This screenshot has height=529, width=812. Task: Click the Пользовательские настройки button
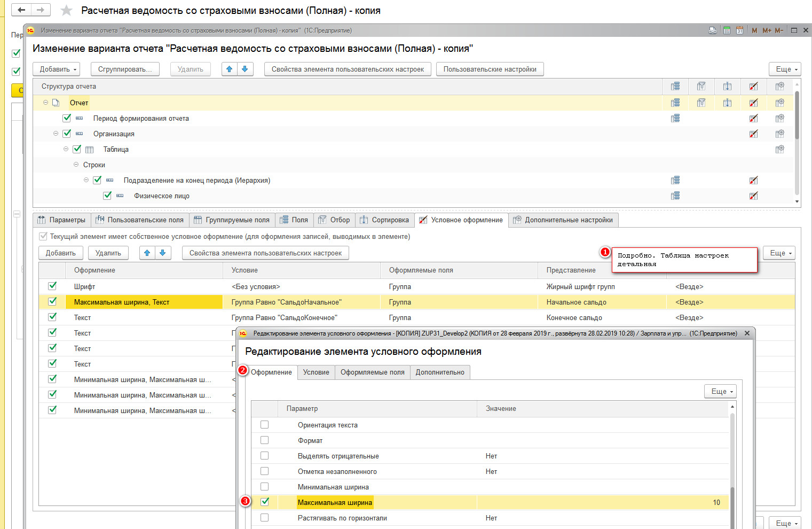coord(490,69)
